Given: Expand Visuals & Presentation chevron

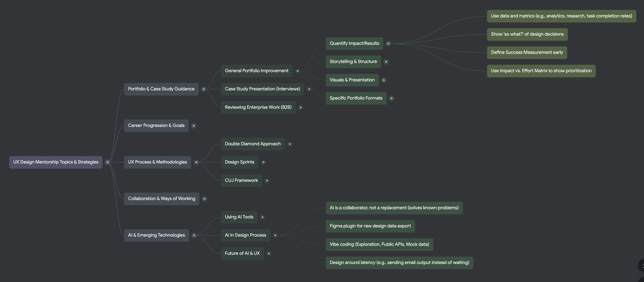Looking at the screenshot, I should [384, 80].
